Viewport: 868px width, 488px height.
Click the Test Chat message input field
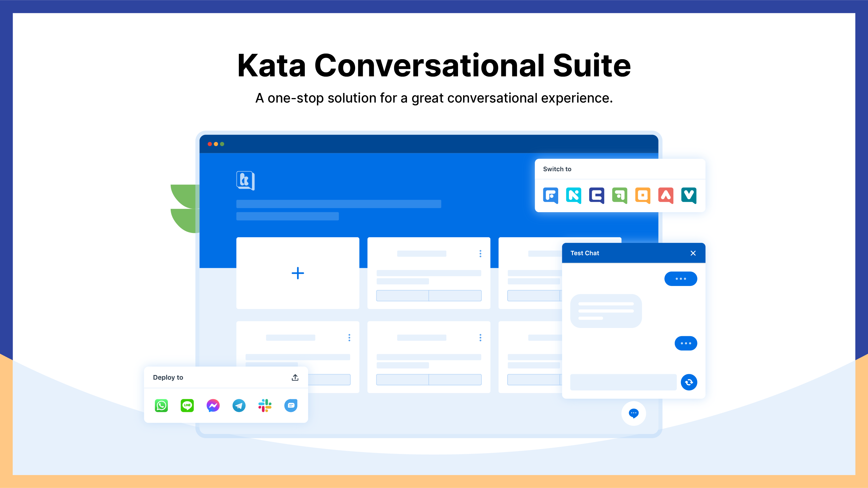[623, 382]
